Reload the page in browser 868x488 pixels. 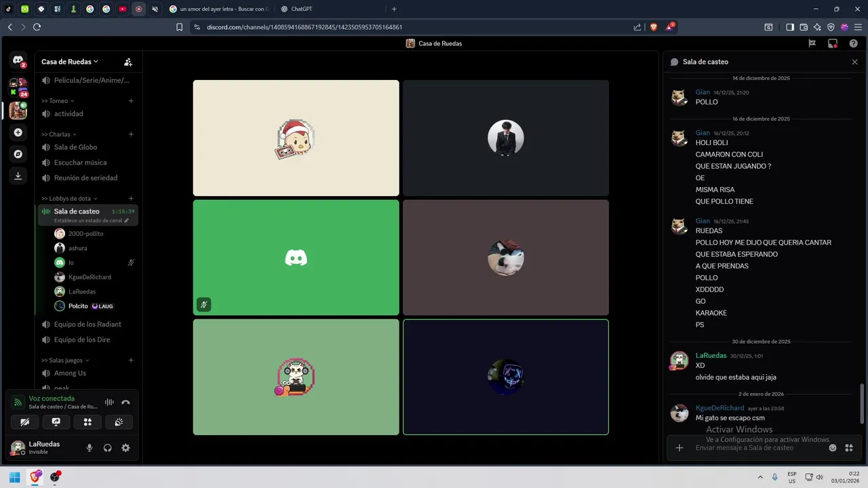pos(37,27)
